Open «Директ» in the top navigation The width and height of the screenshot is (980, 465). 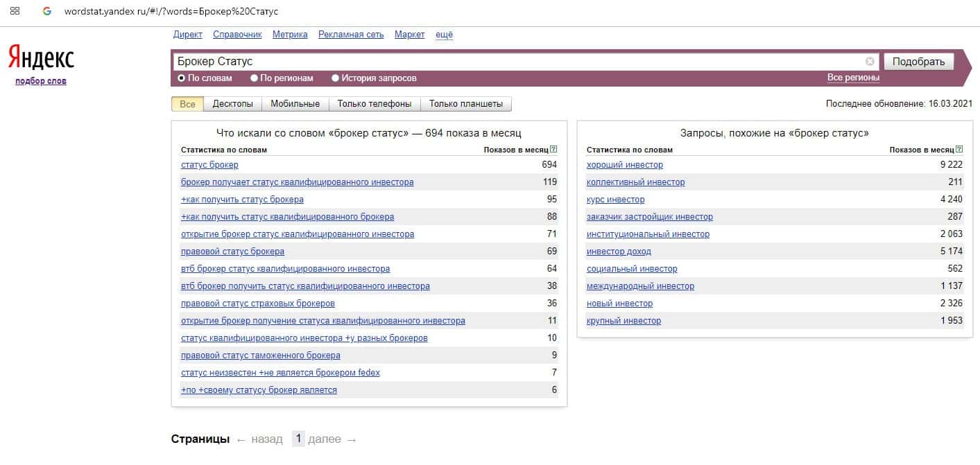(x=187, y=35)
